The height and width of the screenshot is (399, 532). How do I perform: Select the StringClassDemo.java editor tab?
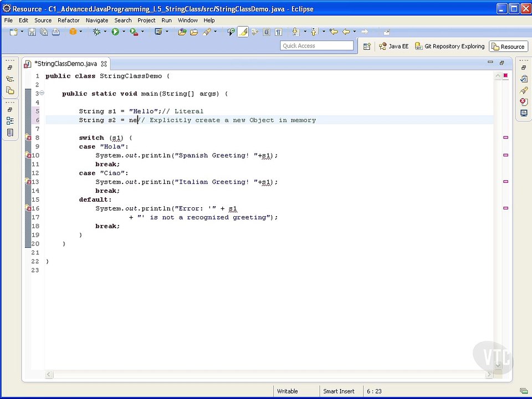[x=65, y=64]
